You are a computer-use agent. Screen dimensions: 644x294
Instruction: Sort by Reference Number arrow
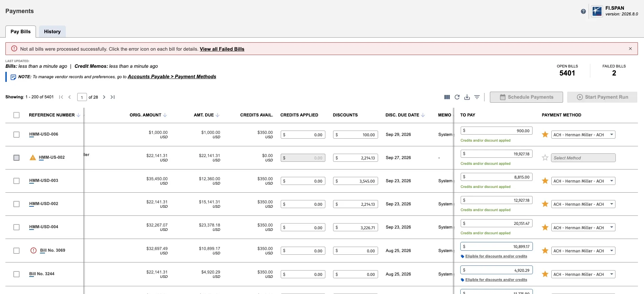pos(78,115)
